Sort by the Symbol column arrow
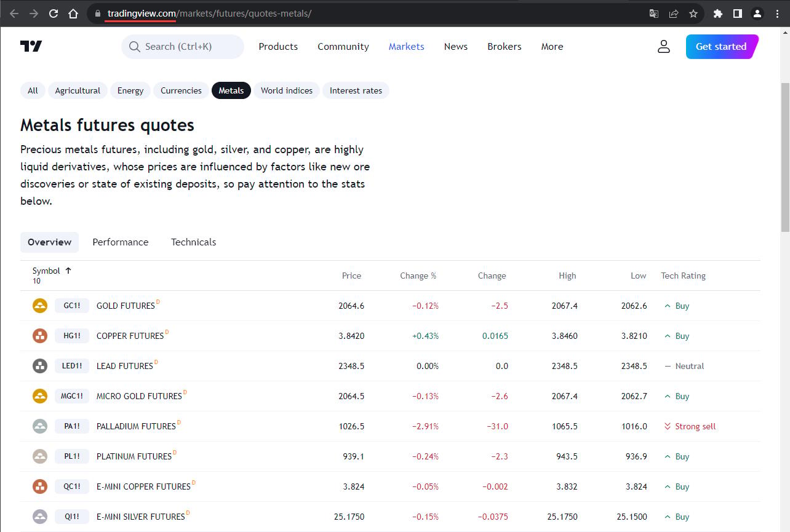 click(x=68, y=271)
